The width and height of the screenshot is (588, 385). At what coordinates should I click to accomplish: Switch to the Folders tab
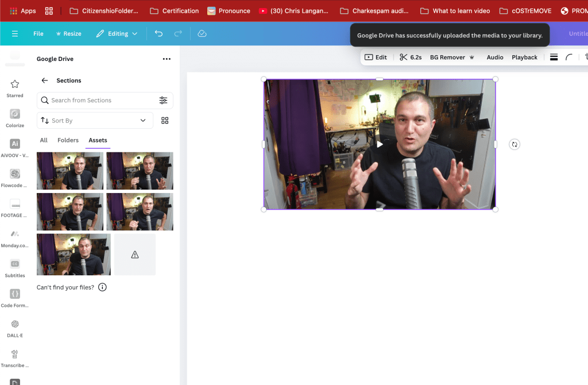pos(68,140)
